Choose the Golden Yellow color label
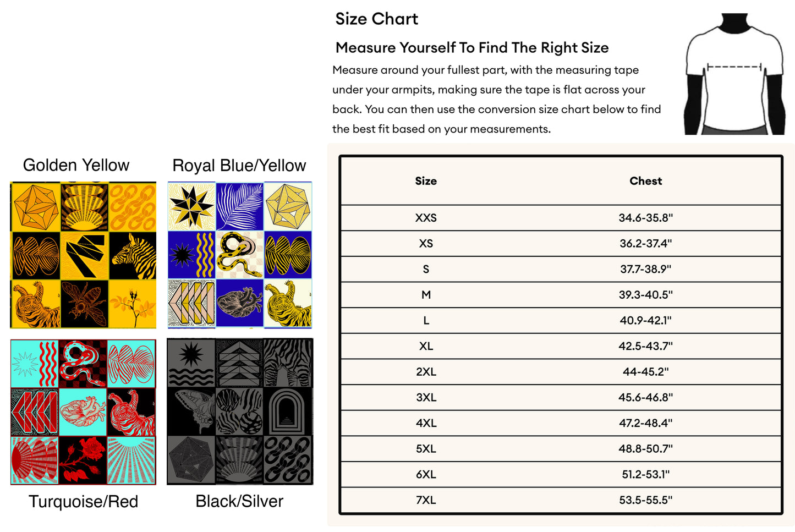The width and height of the screenshot is (795, 532). point(76,165)
